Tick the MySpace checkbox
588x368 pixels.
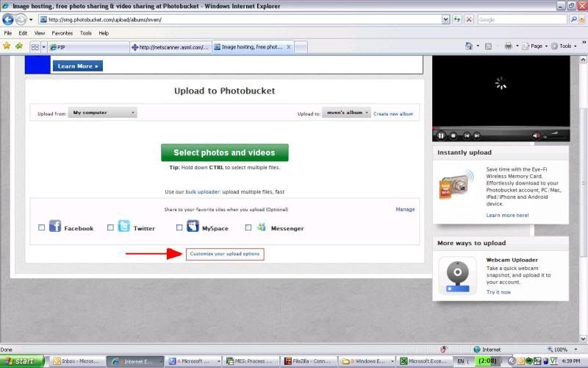click(179, 227)
